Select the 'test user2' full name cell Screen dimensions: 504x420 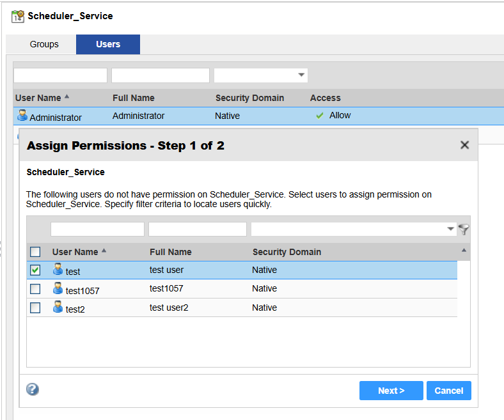(x=169, y=307)
